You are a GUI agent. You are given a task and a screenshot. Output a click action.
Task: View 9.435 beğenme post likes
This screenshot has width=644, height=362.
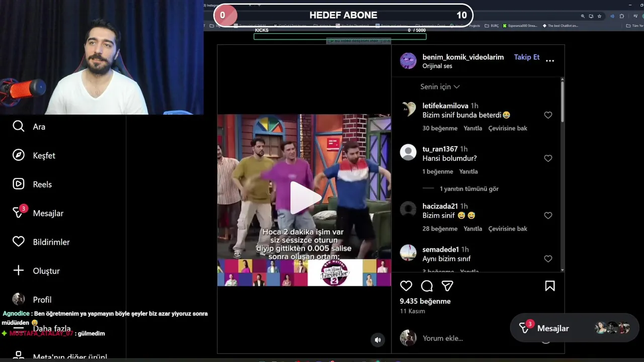coord(425,301)
